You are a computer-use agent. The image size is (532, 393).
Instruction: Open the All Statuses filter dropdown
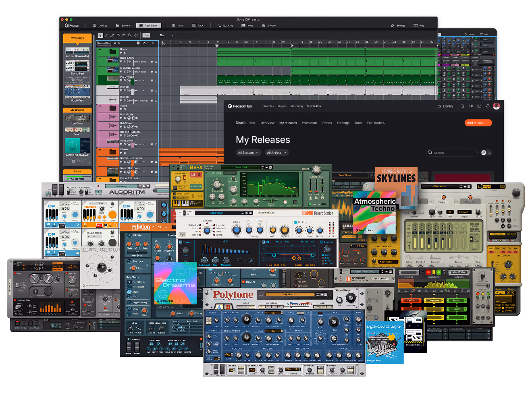click(x=248, y=153)
